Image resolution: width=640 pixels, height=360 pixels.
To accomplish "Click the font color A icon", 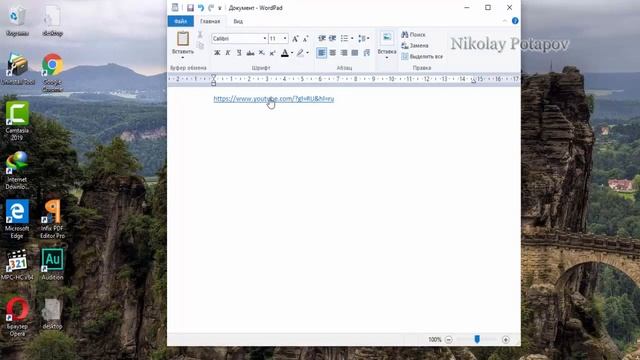I will point(284,53).
